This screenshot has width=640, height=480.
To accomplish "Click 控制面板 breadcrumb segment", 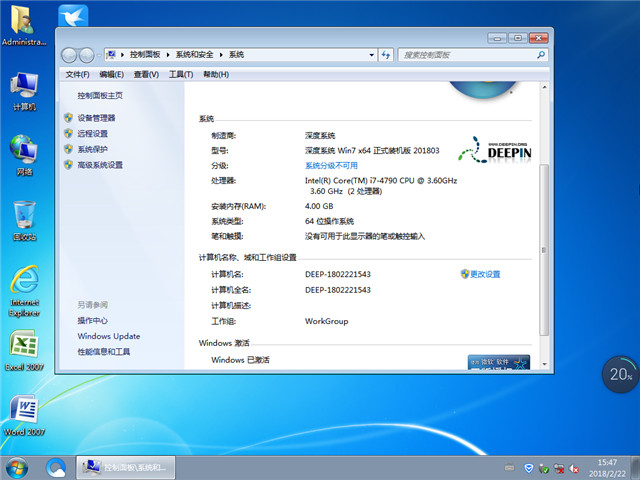I will 145,55.
